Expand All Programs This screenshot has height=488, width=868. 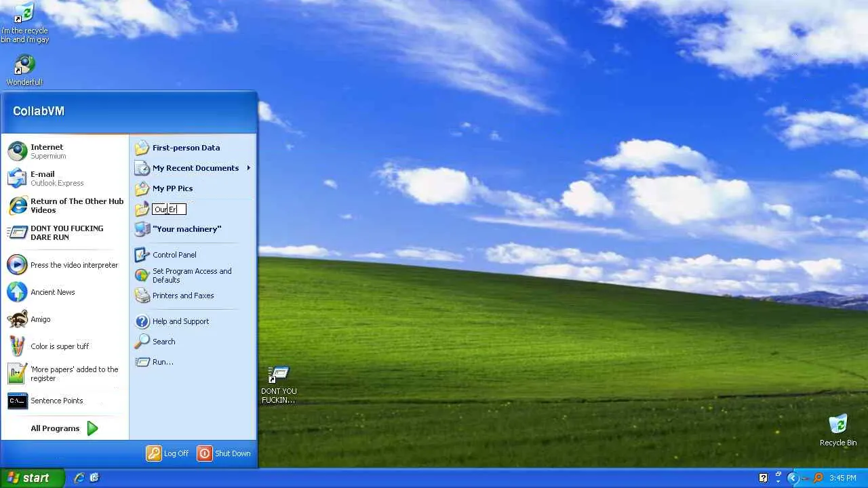point(65,428)
